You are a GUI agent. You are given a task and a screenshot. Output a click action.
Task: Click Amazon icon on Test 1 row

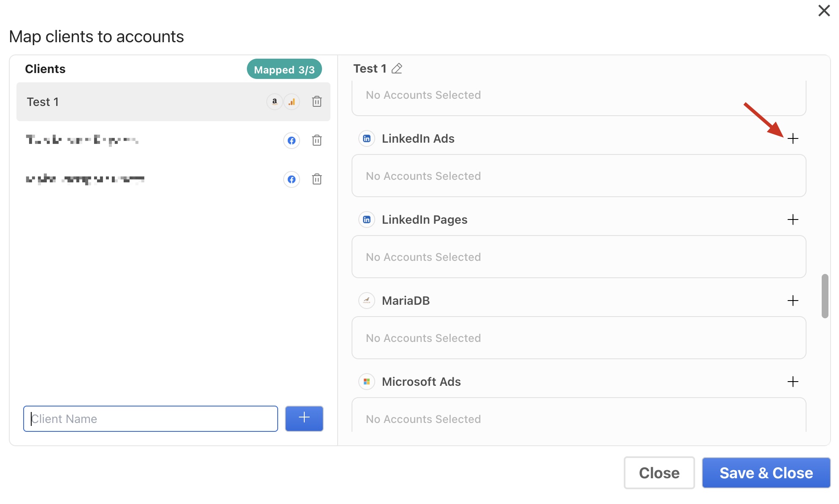[275, 102]
